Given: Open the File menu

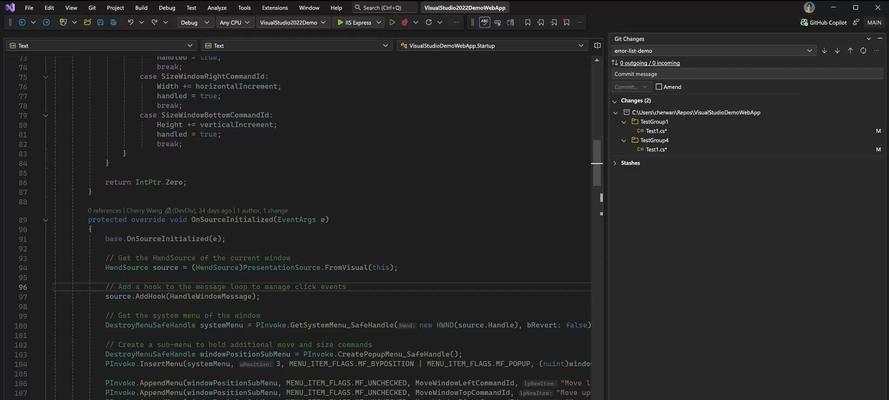Looking at the screenshot, I should (x=29, y=8).
